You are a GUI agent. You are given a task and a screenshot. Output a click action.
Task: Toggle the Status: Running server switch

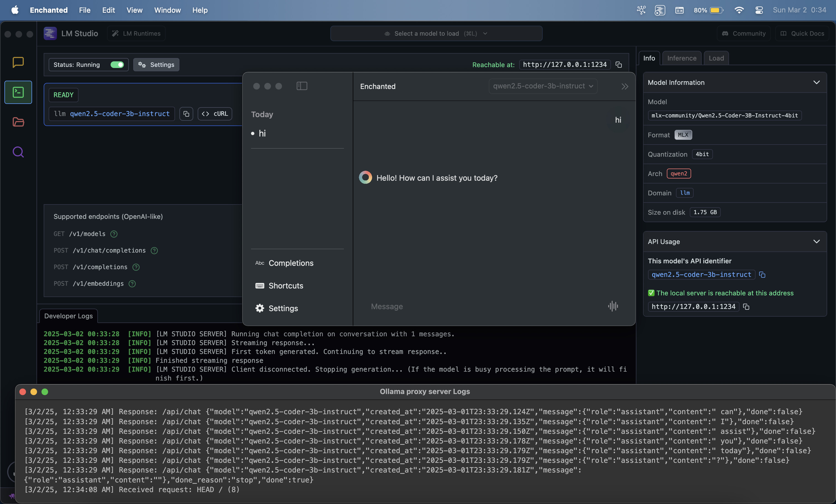pos(117,65)
